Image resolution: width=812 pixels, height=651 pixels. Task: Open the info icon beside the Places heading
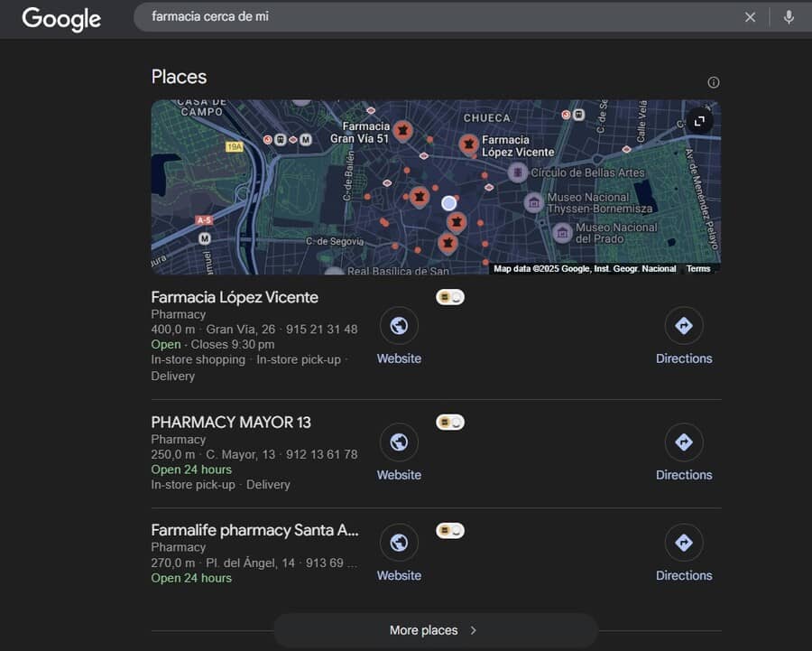tap(713, 81)
